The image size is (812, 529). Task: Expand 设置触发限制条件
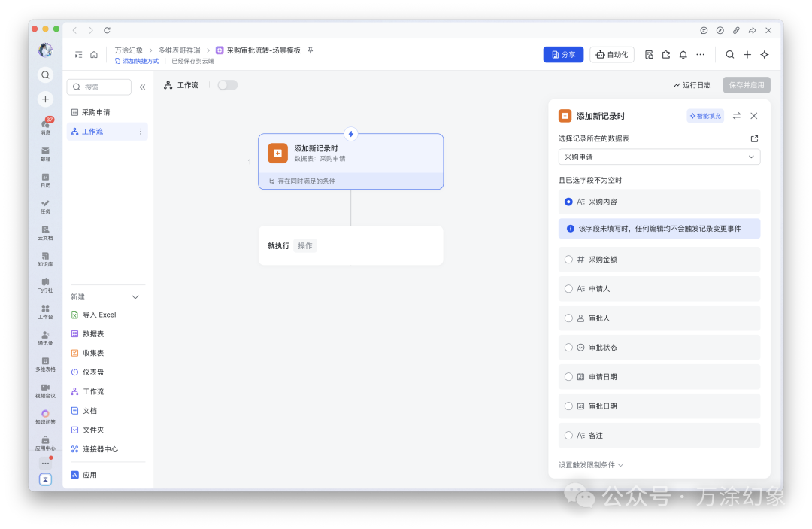(592, 464)
